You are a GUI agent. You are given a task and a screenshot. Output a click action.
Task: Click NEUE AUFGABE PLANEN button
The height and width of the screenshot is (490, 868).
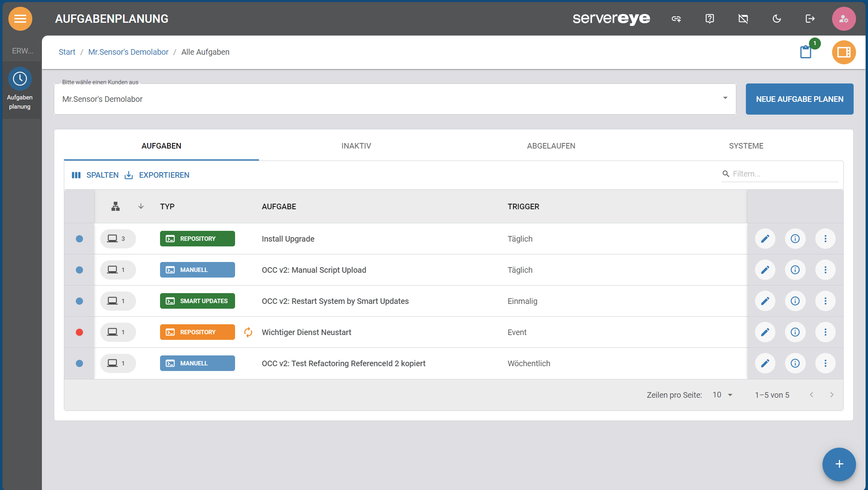click(799, 99)
